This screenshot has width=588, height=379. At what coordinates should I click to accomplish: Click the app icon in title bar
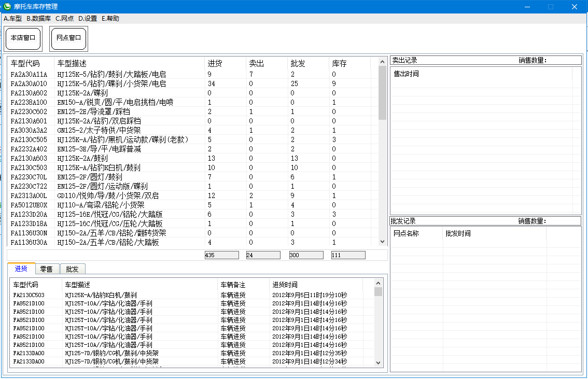click(7, 7)
